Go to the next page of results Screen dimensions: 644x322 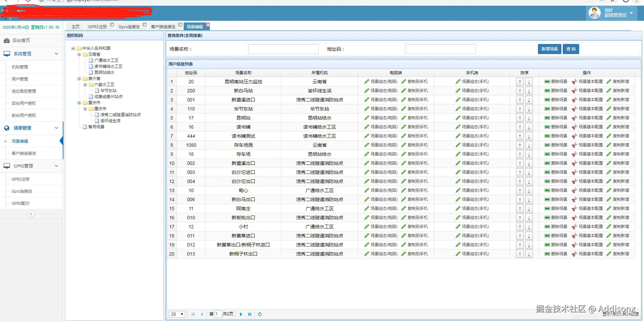[x=241, y=314]
